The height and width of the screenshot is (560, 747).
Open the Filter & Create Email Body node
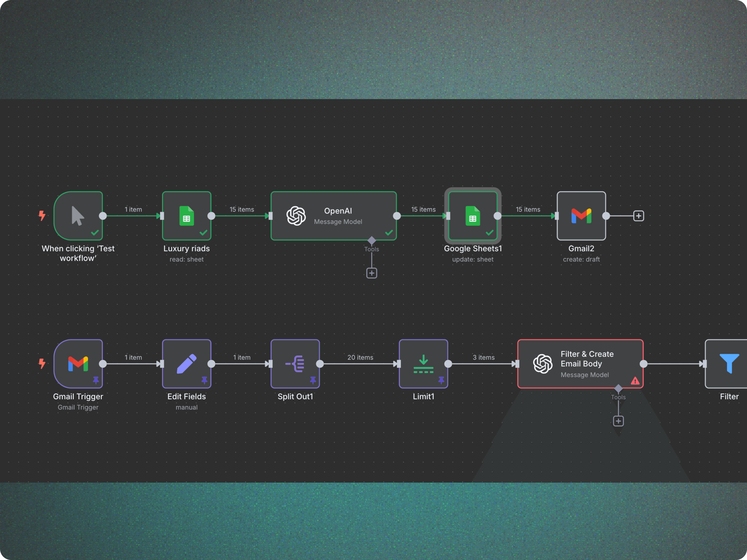[581, 364]
